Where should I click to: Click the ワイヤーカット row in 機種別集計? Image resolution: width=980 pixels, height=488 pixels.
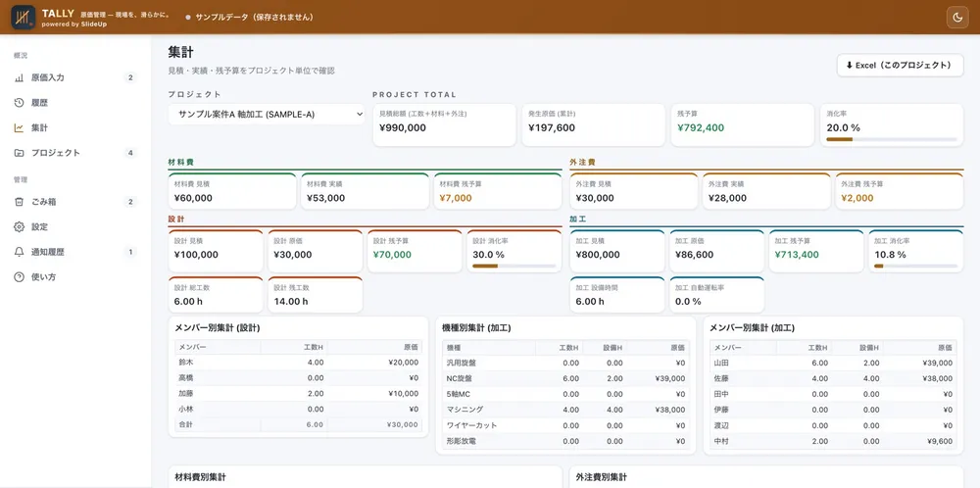coord(565,425)
